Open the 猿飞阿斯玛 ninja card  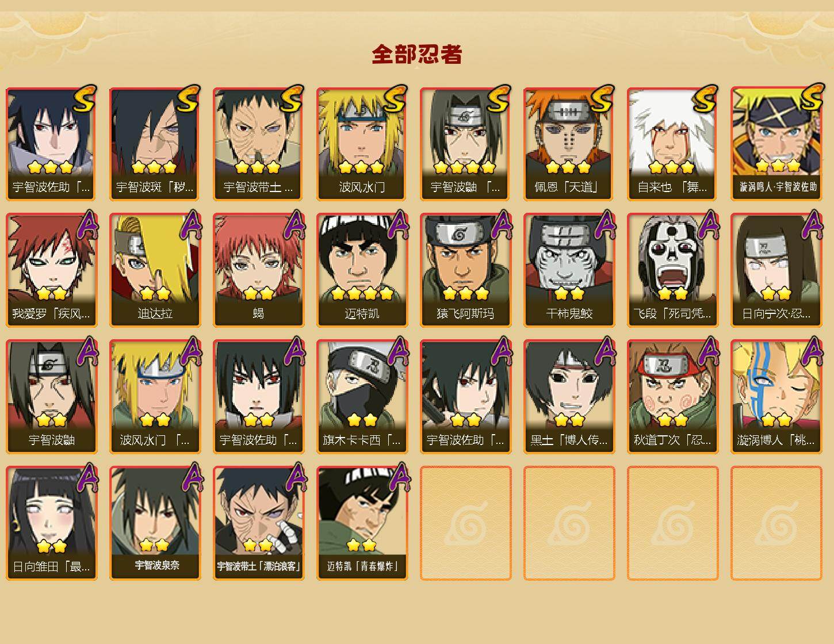point(465,270)
